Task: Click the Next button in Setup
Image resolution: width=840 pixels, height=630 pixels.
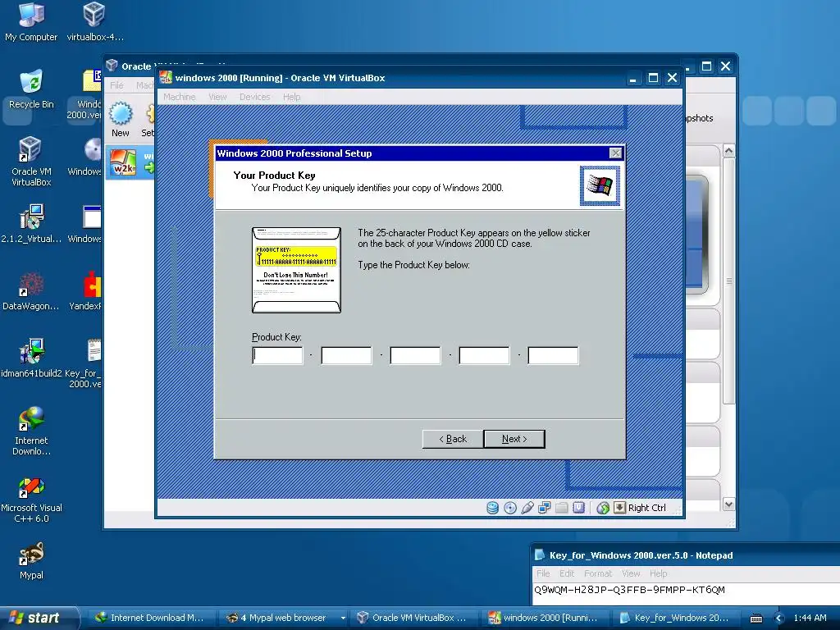Action: point(514,439)
